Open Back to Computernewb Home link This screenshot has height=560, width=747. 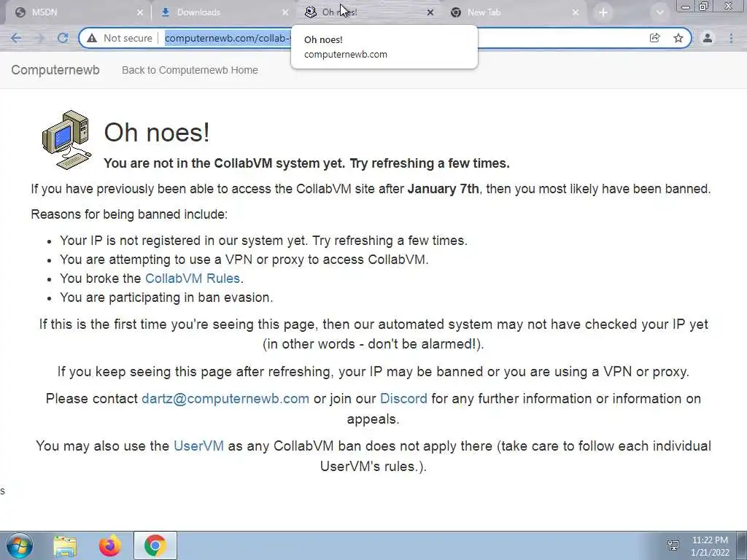pyautogui.click(x=190, y=70)
